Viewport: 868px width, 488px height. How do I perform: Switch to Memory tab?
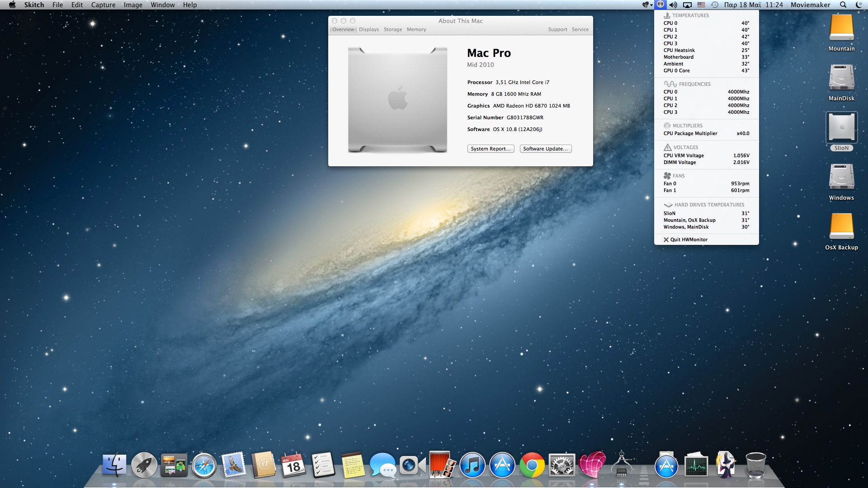(x=416, y=29)
